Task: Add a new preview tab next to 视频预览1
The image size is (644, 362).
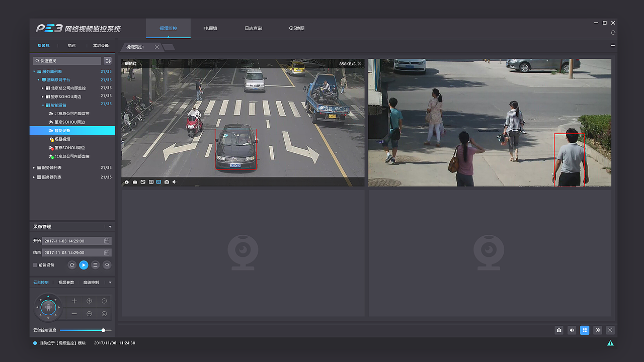Action: 169,47
